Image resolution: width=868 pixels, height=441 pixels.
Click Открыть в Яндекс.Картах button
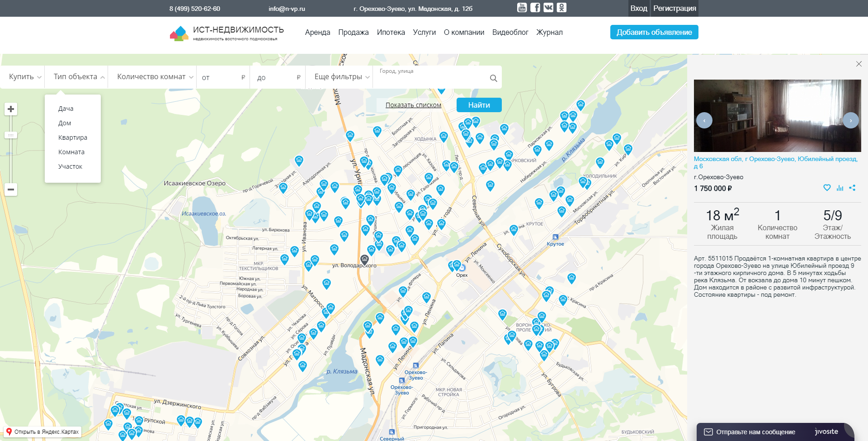pyautogui.click(x=43, y=432)
